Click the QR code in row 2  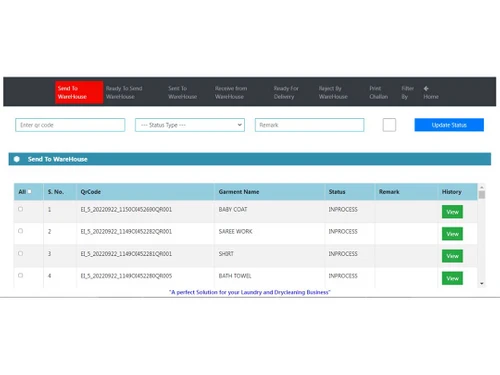(126, 231)
